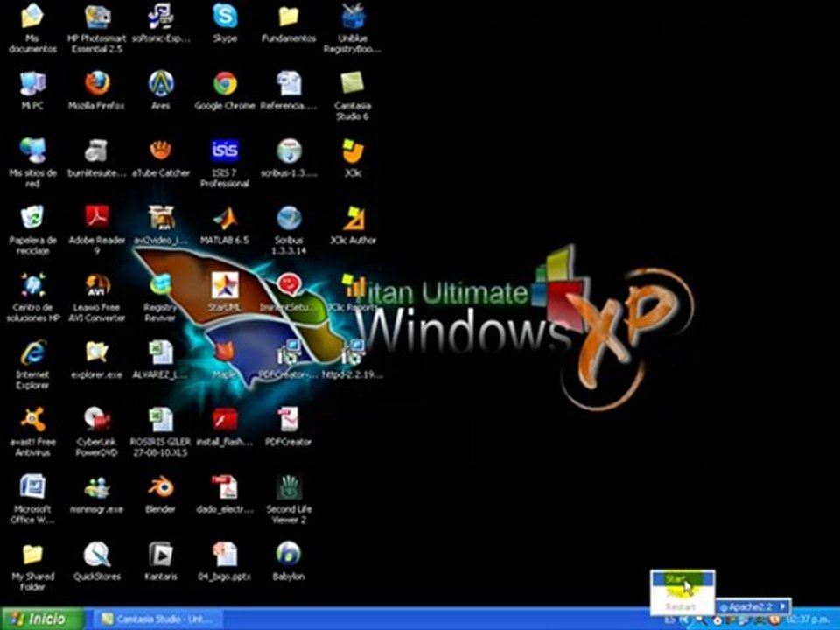
Task: Expand the Apache2.2 submenu arrow
Action: click(x=783, y=606)
